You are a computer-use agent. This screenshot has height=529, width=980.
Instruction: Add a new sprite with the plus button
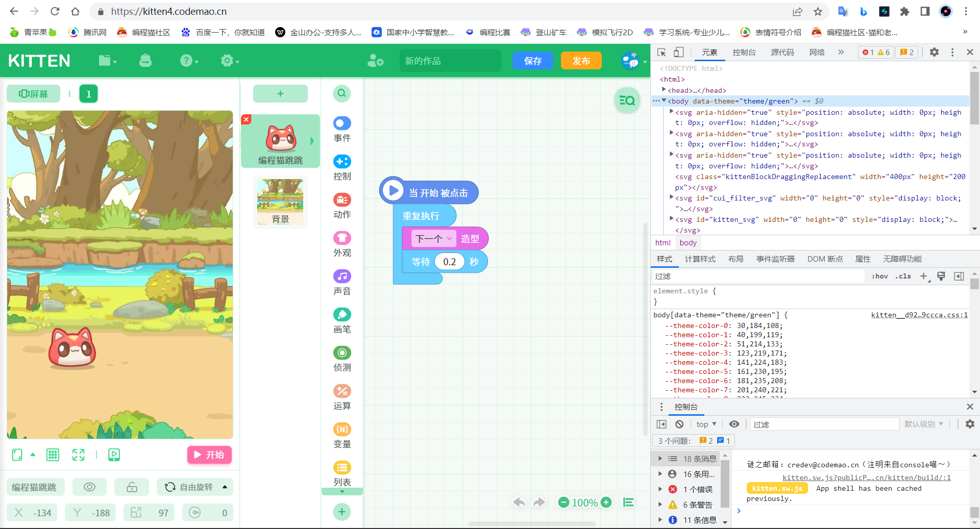(x=280, y=93)
